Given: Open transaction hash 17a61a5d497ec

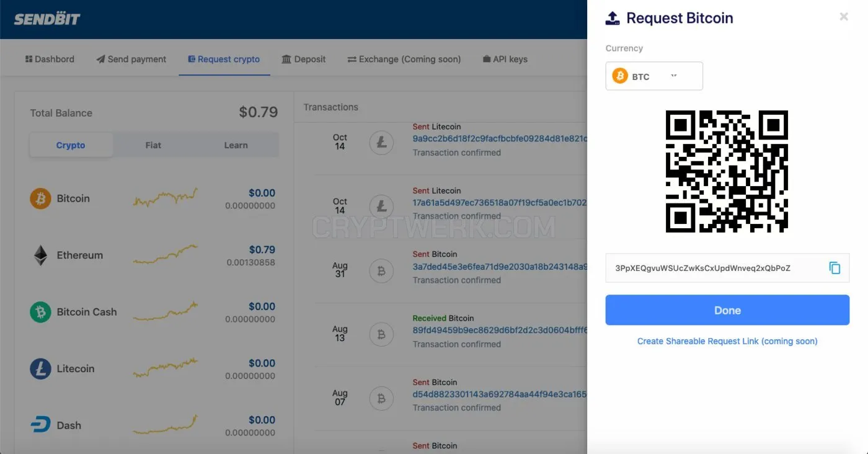Looking at the screenshot, I should [x=500, y=203].
